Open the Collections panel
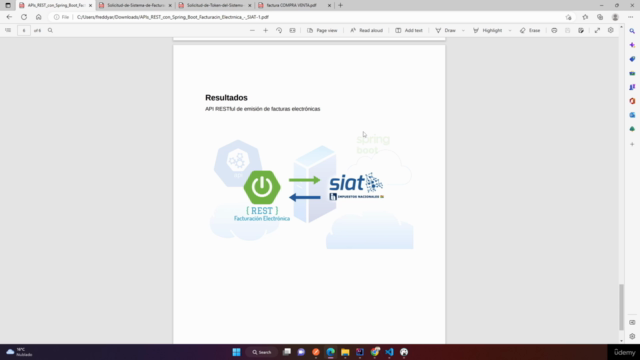The height and width of the screenshot is (360, 640). (600, 17)
